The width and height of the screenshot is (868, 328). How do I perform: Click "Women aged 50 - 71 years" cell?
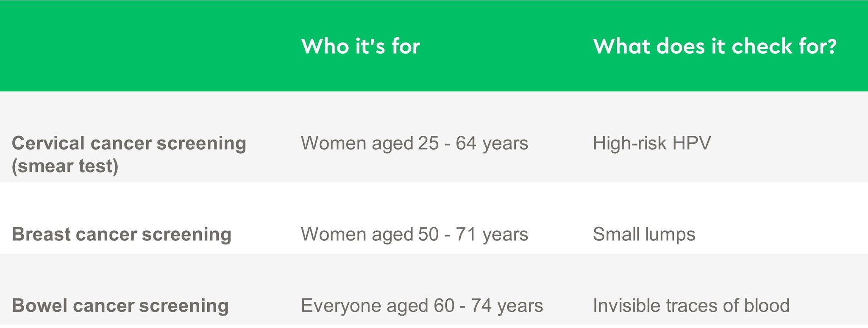click(x=415, y=234)
